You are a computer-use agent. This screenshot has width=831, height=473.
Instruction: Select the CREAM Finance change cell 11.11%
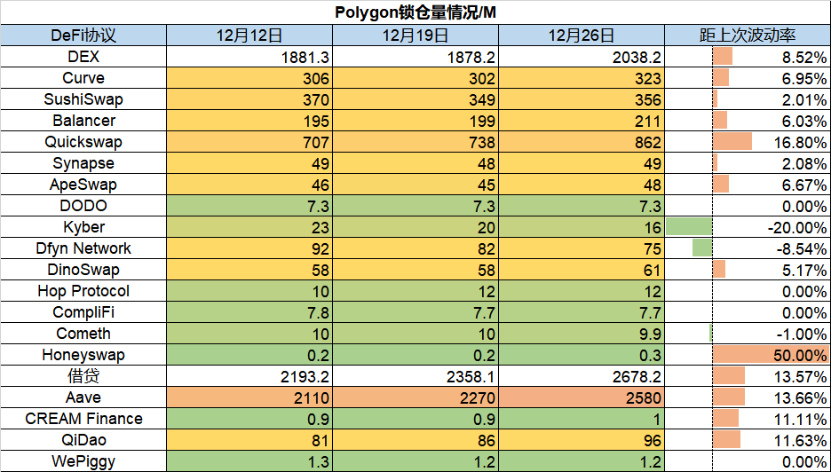tap(747, 418)
